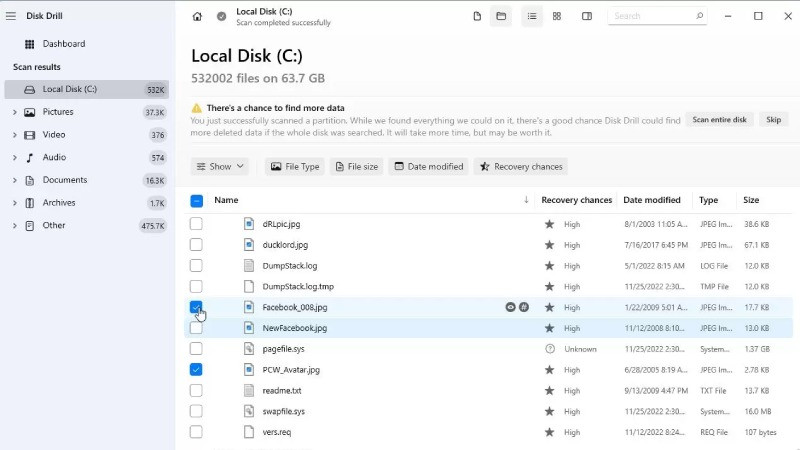The height and width of the screenshot is (450, 800).
Task: Expand the Pictures category
Action: point(14,112)
